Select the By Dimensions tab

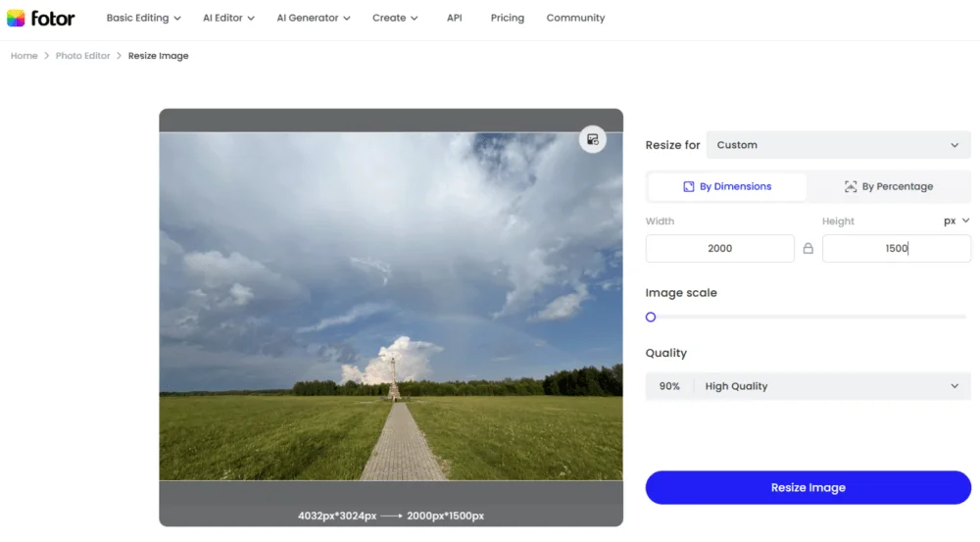pos(727,186)
